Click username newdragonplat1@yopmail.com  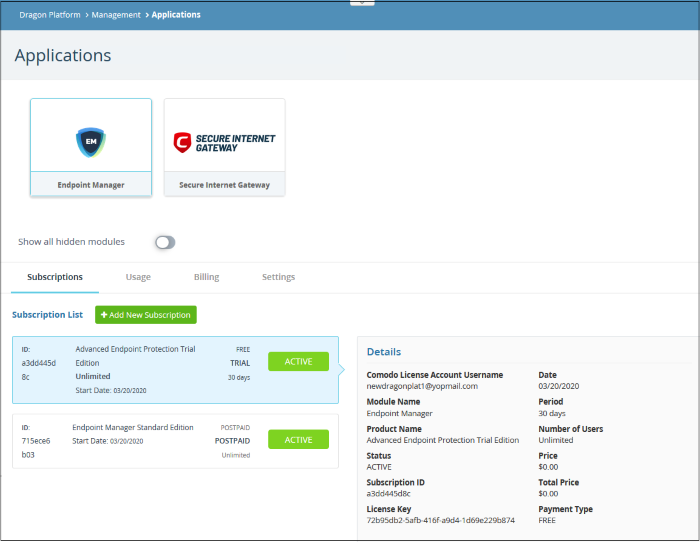[x=422, y=386]
